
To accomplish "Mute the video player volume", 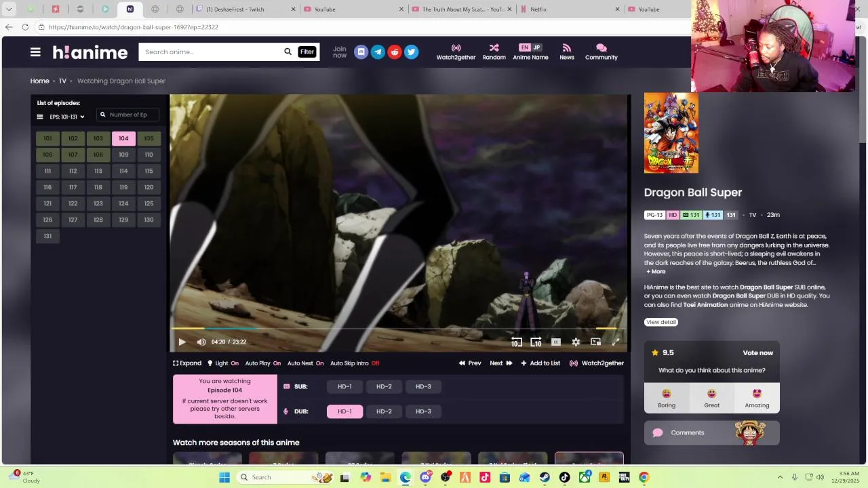I will tap(201, 342).
